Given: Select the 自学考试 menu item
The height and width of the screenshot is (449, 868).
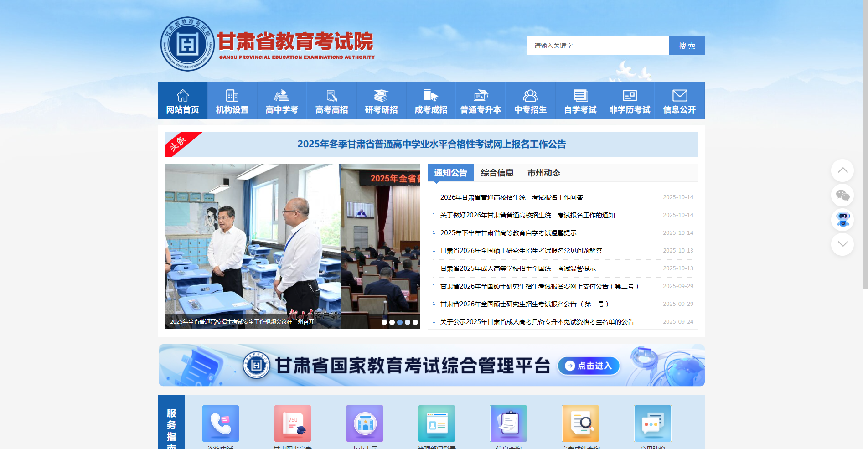Looking at the screenshot, I should pyautogui.click(x=580, y=100).
